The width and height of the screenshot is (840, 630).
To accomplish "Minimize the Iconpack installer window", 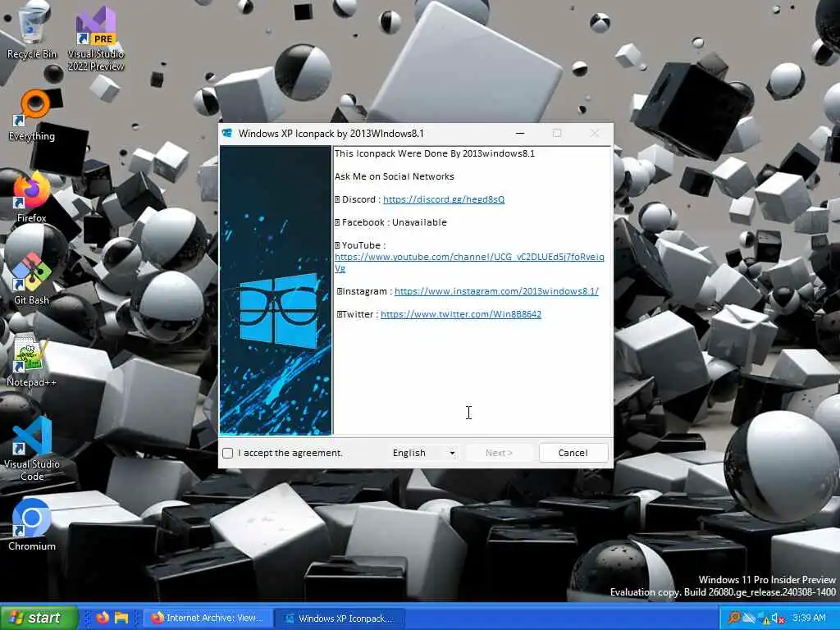I will (519, 134).
